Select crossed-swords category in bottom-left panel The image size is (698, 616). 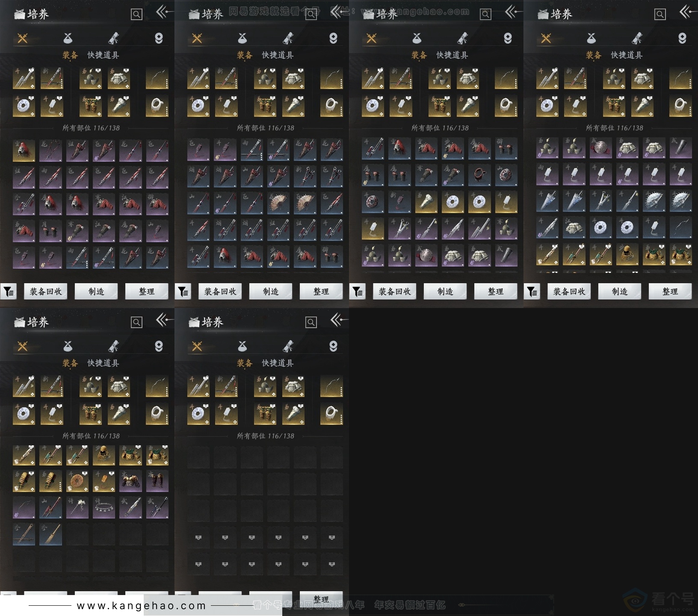[x=23, y=346]
